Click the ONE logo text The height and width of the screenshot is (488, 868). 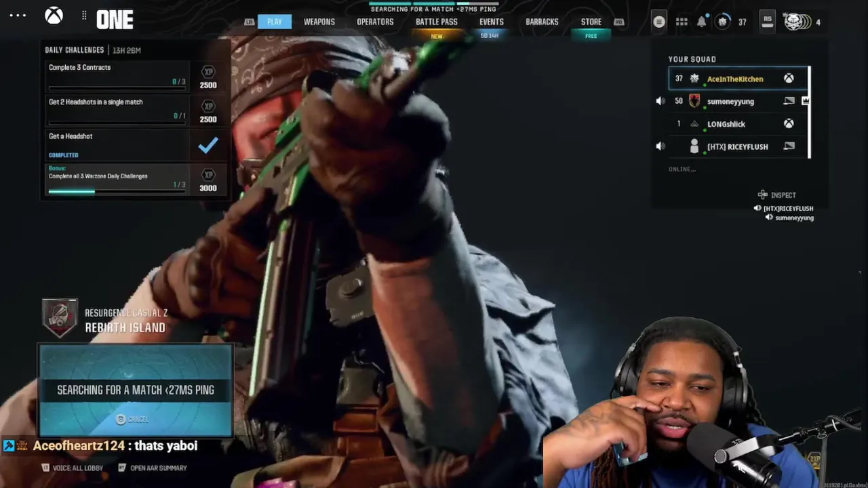(x=114, y=20)
